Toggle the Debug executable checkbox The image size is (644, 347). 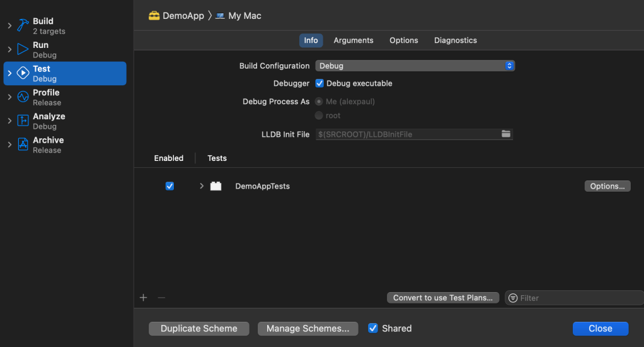[319, 83]
